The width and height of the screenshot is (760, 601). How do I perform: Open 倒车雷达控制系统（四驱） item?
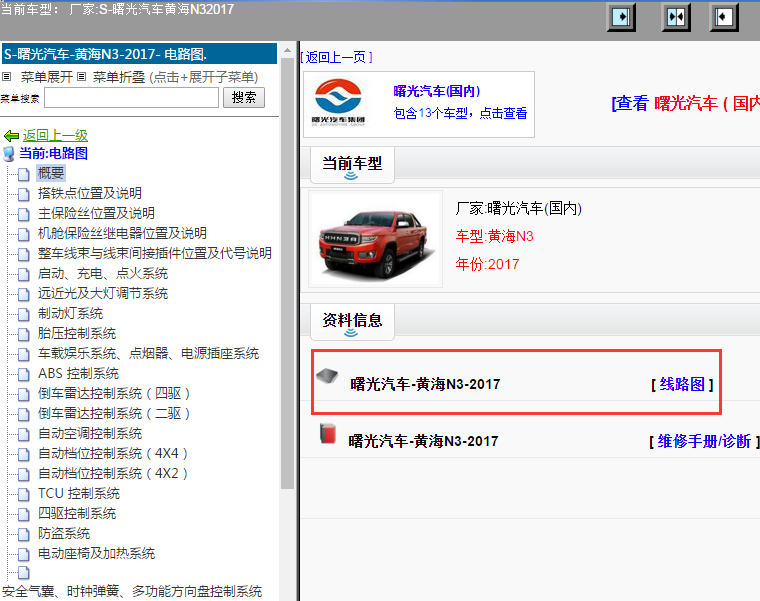[113, 394]
